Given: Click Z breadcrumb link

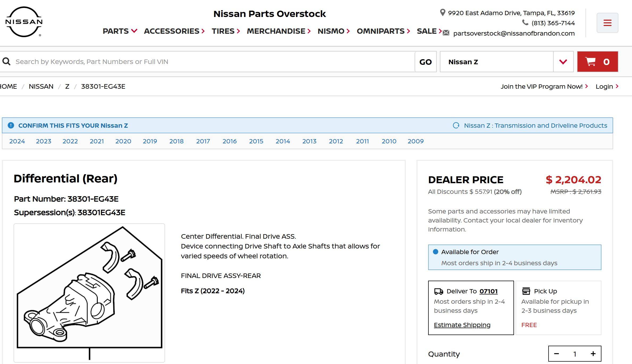Looking at the screenshot, I should 67,86.
